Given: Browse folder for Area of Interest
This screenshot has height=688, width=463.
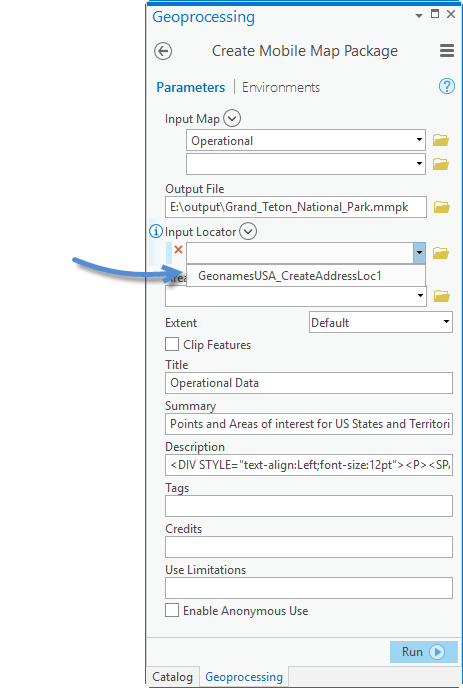Looking at the screenshot, I should click(441, 296).
